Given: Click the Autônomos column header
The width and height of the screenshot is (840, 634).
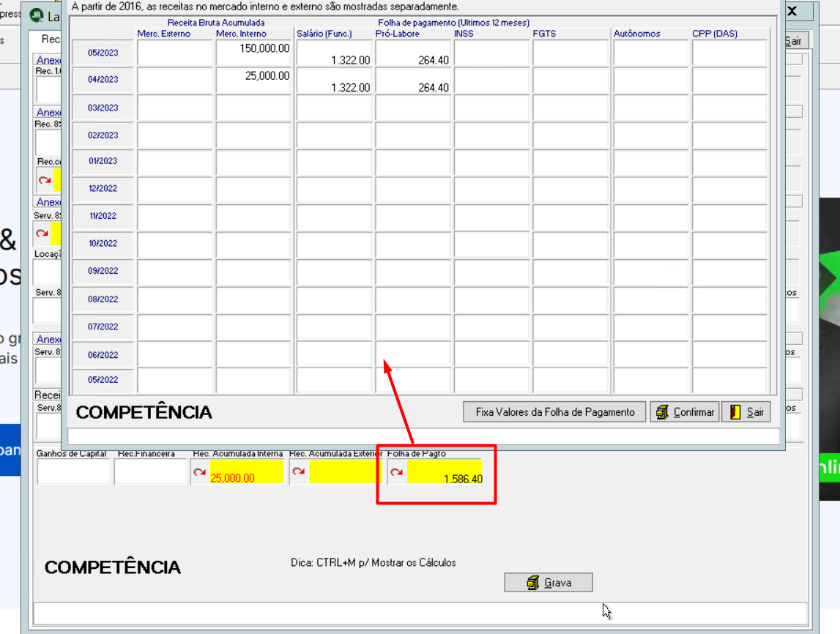Looking at the screenshot, I should pos(637,34).
